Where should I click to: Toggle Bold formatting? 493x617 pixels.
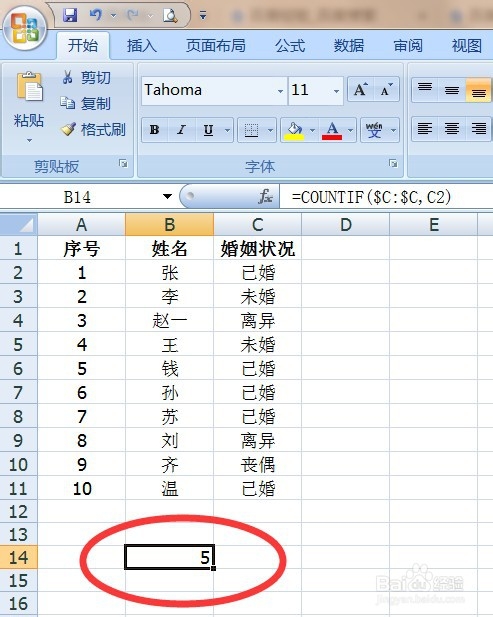(x=155, y=129)
